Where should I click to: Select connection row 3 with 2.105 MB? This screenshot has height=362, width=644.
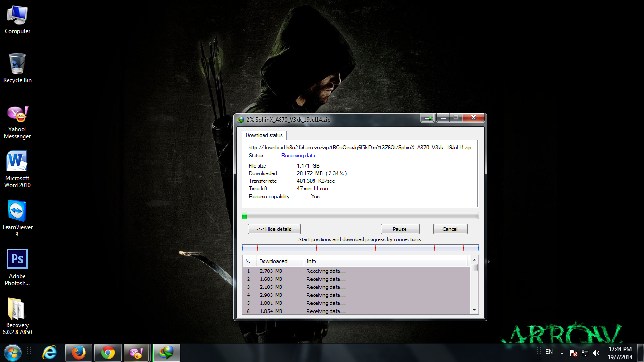[356, 287]
